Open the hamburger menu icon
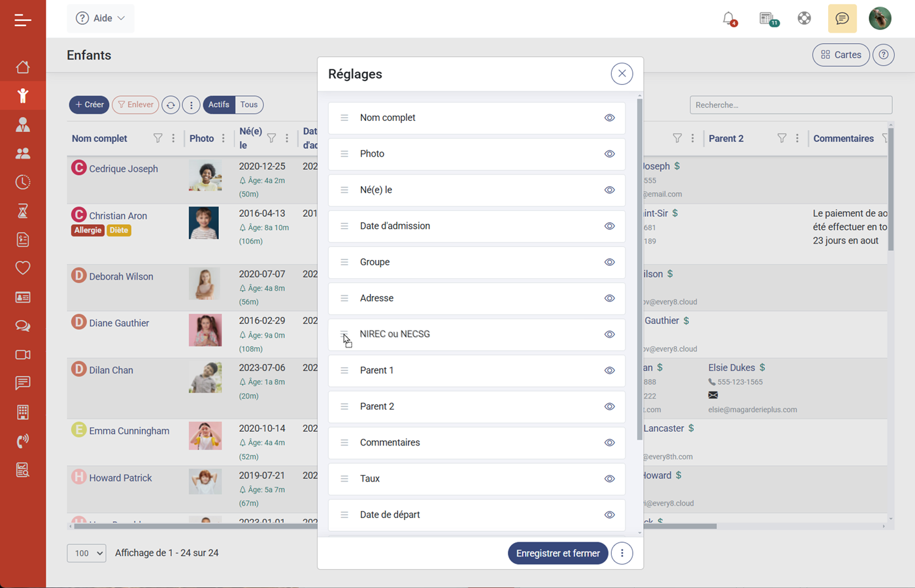Screen dimensions: 915x588 coord(23,20)
